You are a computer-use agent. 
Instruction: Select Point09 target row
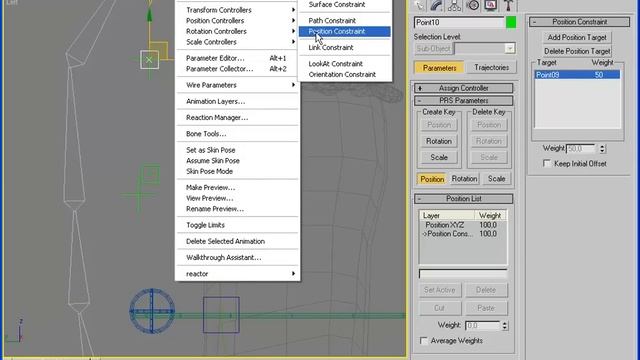577,75
